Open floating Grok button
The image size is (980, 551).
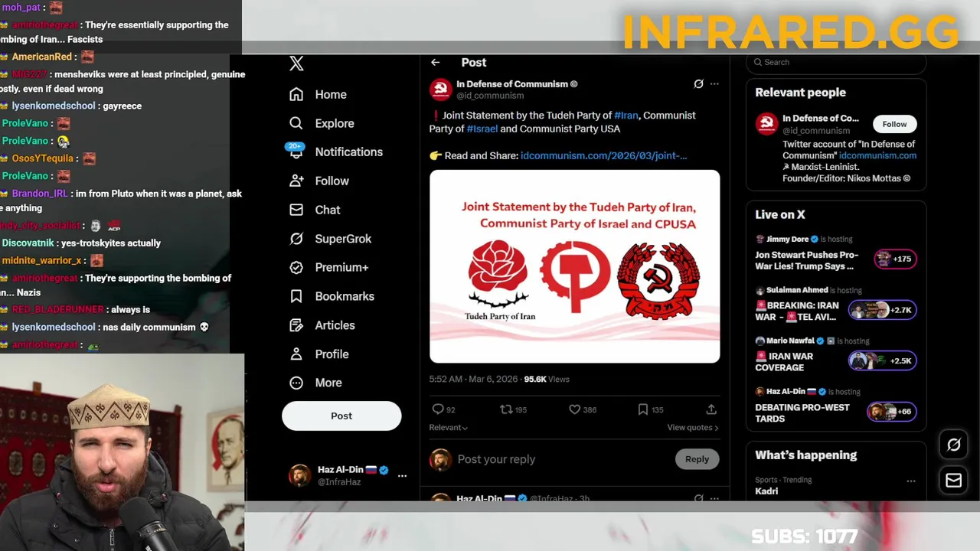tap(953, 445)
